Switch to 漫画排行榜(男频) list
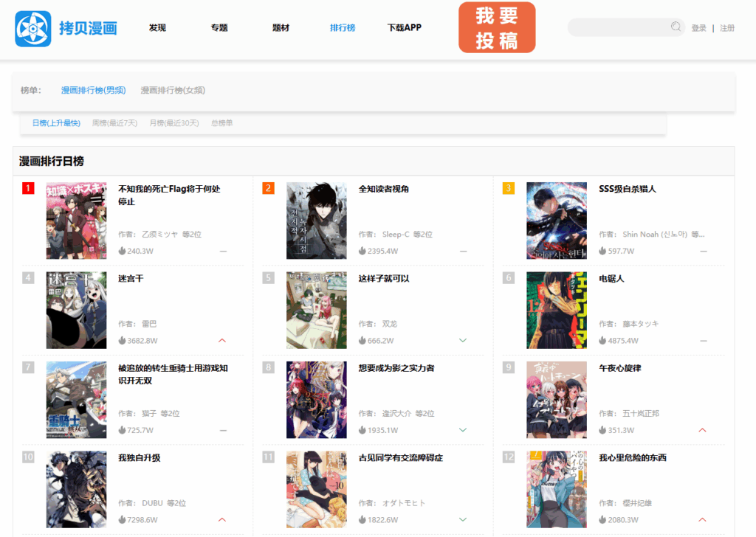This screenshot has height=537, width=756. [94, 90]
